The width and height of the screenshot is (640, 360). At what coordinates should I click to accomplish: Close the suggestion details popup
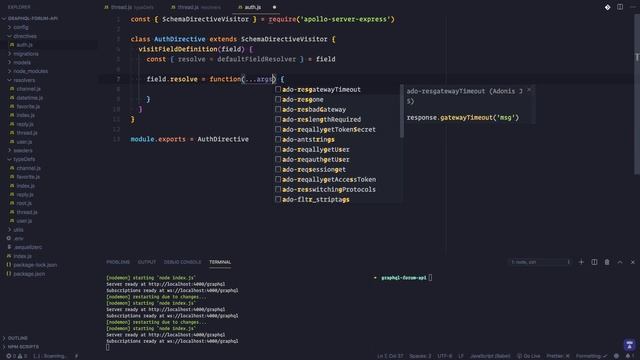[529, 90]
